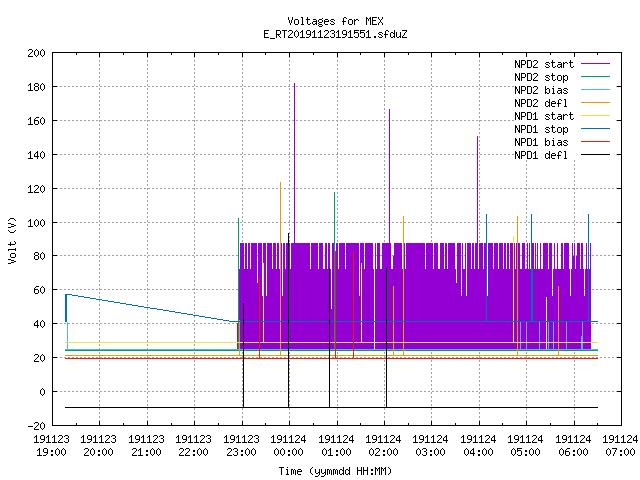The width and height of the screenshot is (640, 480).
Task: Click the y-axis value 200
Action: pyautogui.click(x=36, y=53)
